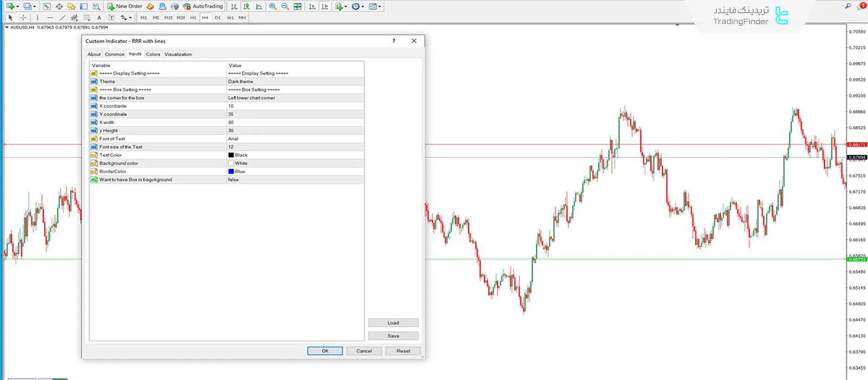
Task: Click the New Order toolbar button
Action: (125, 7)
